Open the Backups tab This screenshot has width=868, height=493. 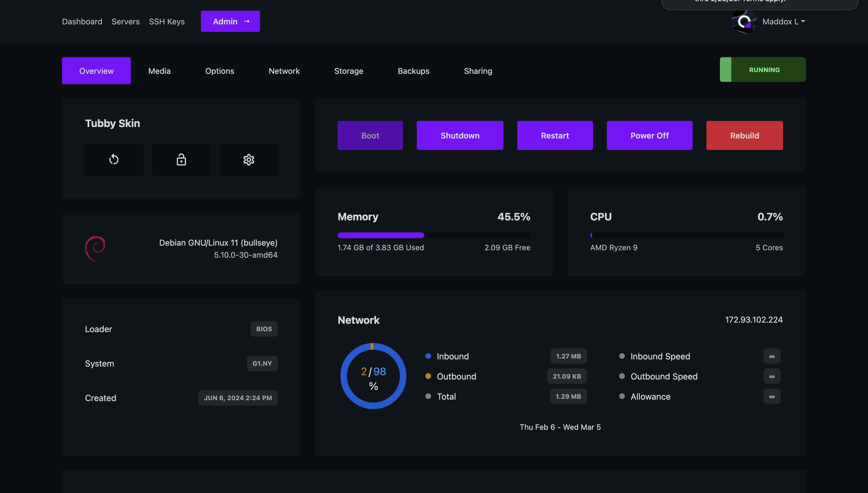click(413, 71)
